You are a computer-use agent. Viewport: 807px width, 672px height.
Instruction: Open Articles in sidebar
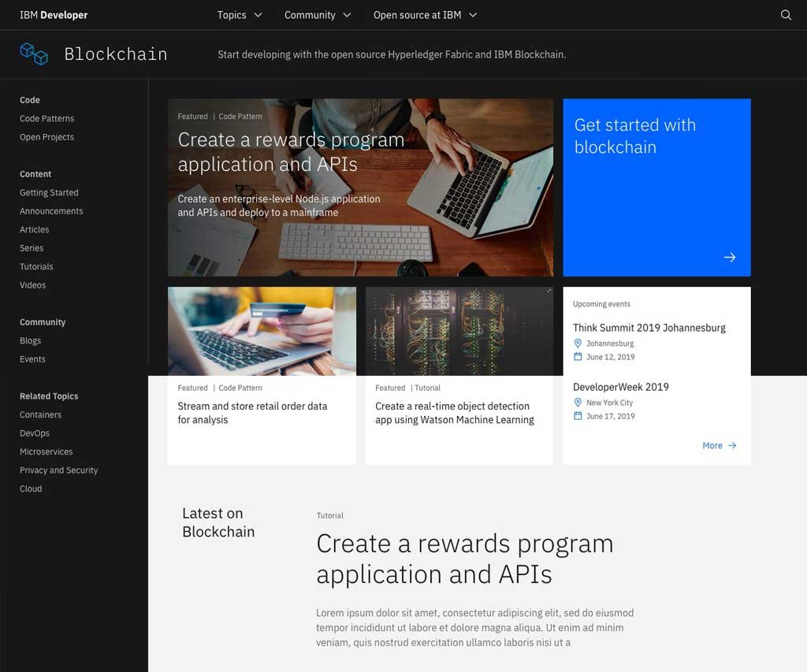click(x=35, y=229)
